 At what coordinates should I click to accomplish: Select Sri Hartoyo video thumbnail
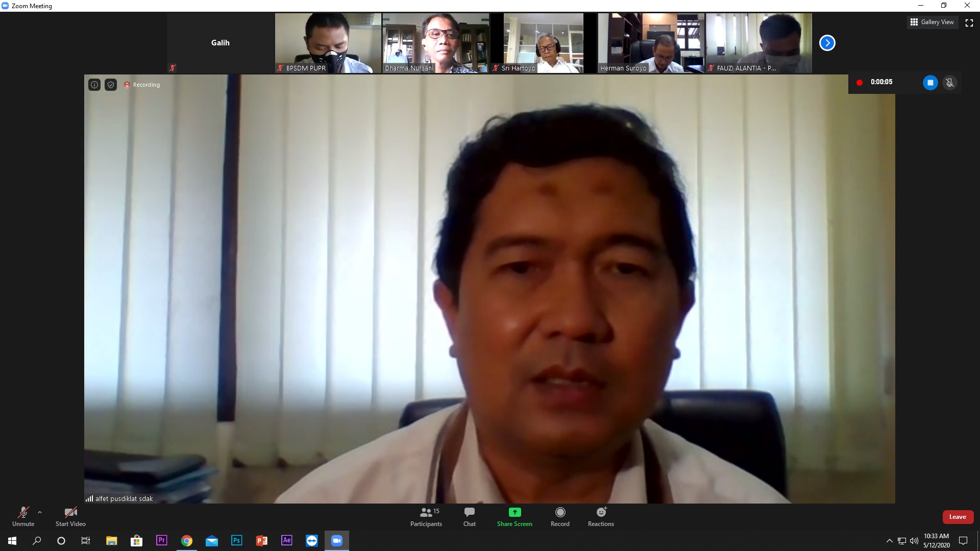tap(543, 43)
